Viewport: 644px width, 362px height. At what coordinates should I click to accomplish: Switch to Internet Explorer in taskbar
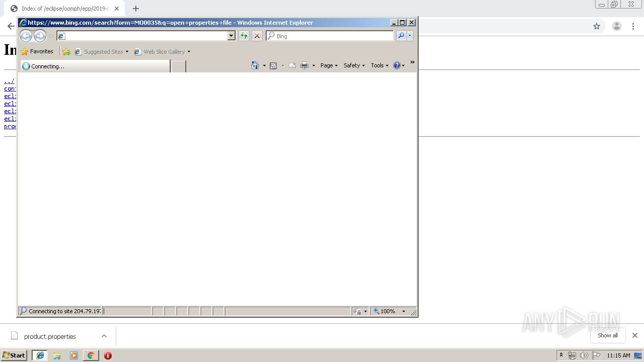pyautogui.click(x=40, y=355)
